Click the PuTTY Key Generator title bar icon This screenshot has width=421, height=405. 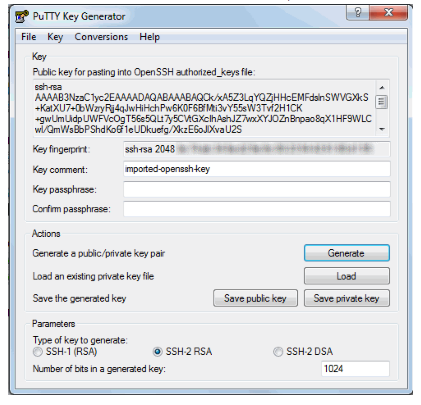(x=22, y=17)
